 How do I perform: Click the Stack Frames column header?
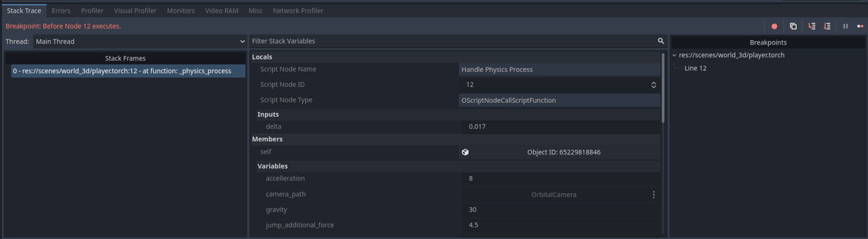(125, 58)
